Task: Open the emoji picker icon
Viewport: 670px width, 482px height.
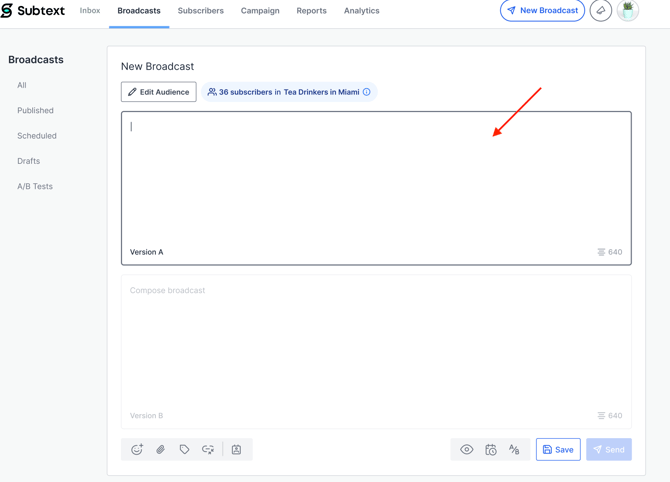Action: click(x=137, y=450)
